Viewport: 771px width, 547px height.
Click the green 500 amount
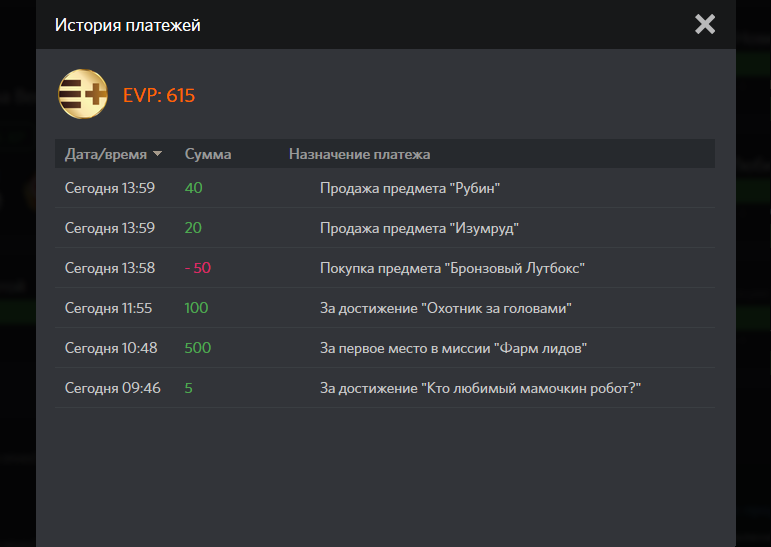click(198, 348)
